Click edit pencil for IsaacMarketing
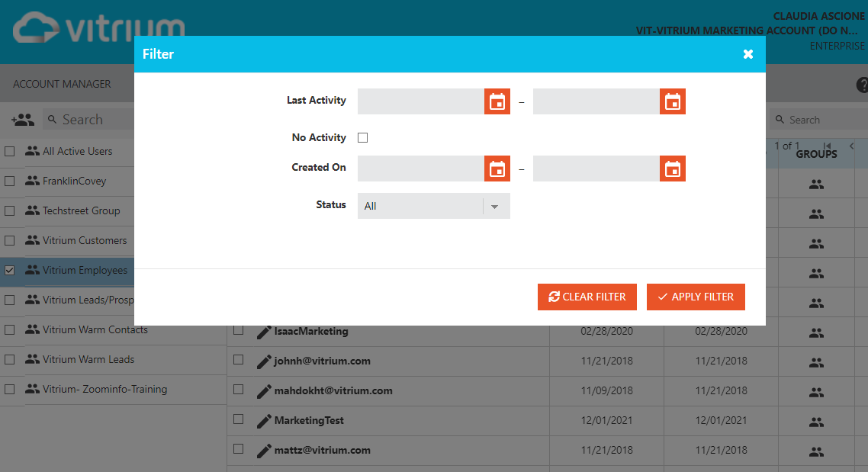 tap(264, 332)
